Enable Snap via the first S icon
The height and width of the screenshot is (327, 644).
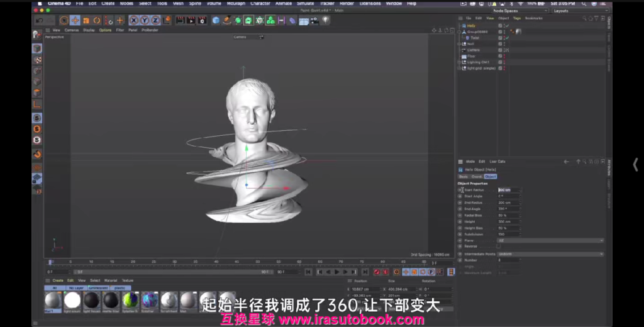(x=37, y=118)
